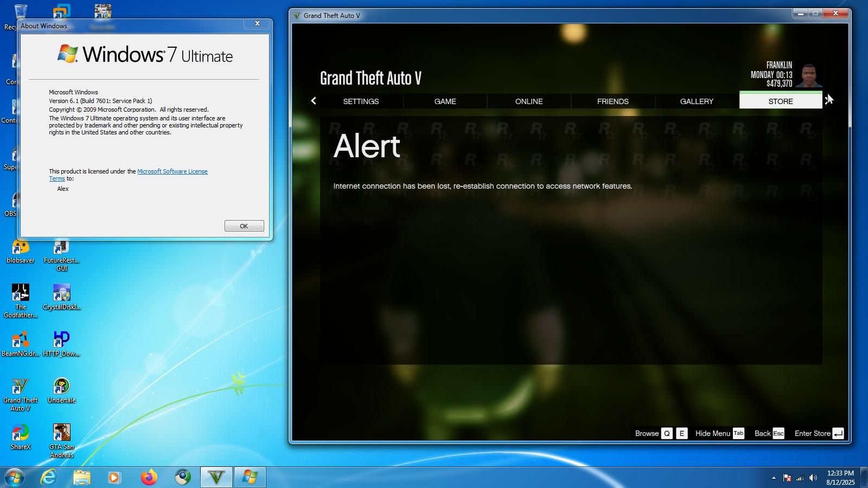Click the Hide Menu label
The image size is (868, 488).
click(712, 433)
